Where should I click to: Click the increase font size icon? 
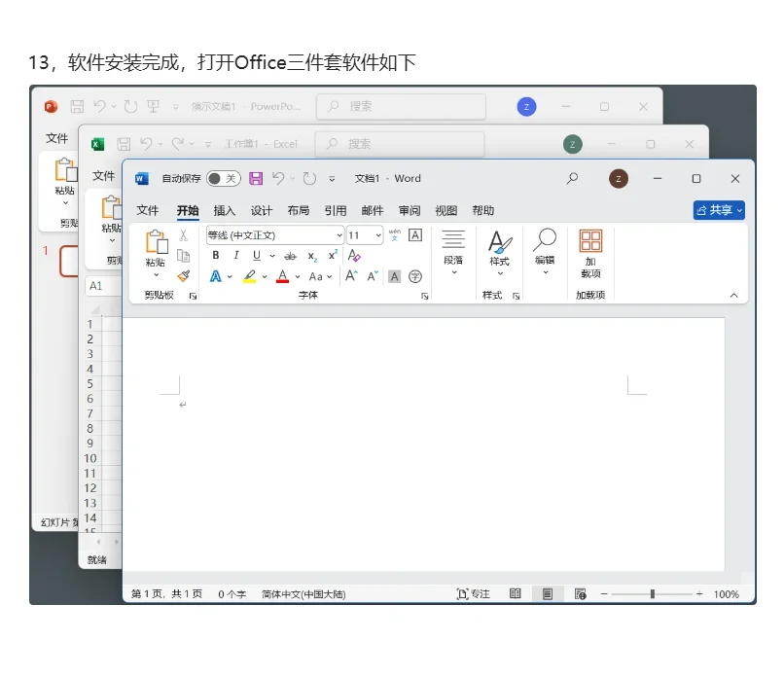tap(349, 274)
